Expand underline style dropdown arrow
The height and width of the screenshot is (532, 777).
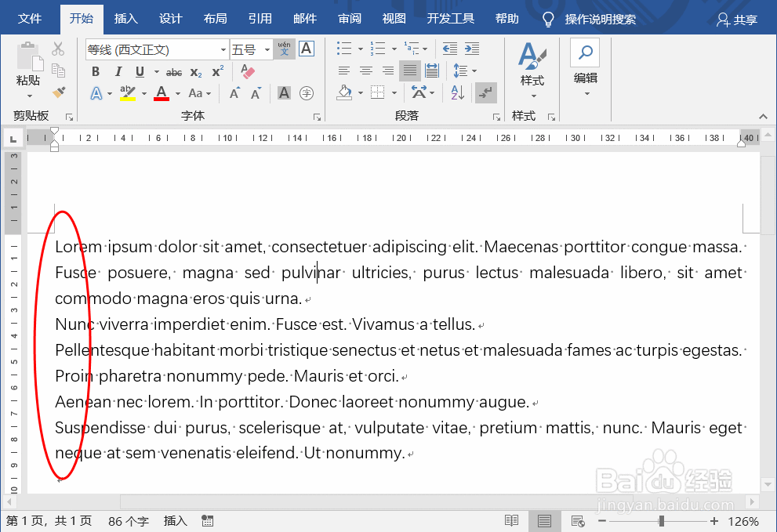[157, 72]
